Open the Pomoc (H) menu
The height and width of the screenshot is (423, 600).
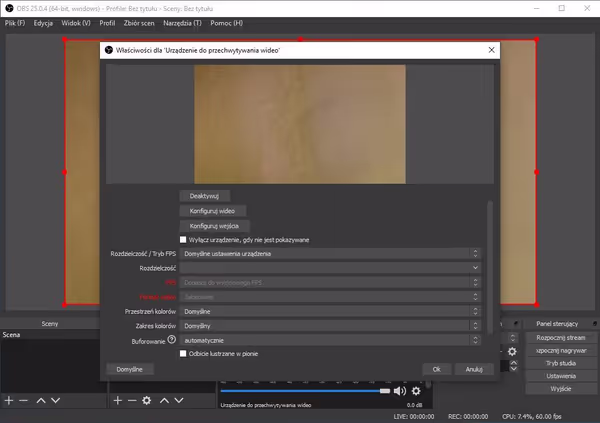click(x=227, y=23)
